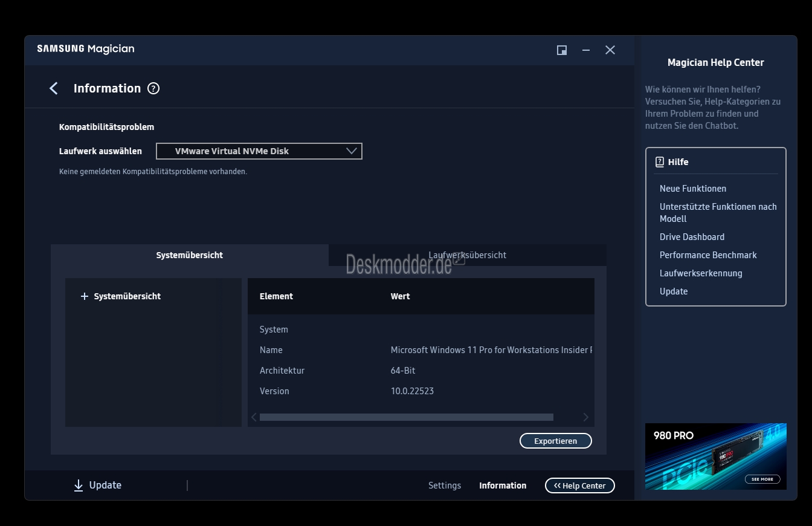The image size is (812, 526).
Task: Click the 64-Bit value
Action: coord(403,371)
